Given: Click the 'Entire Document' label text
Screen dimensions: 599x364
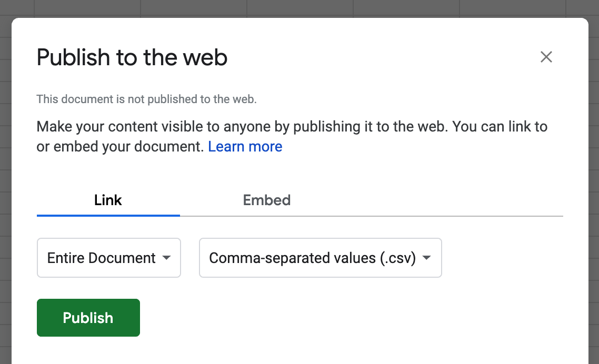Looking at the screenshot, I should 101,258.
